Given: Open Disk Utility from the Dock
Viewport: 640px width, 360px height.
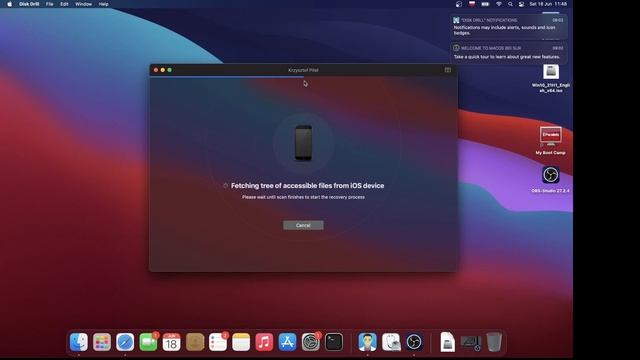Looking at the screenshot, I should click(391, 342).
